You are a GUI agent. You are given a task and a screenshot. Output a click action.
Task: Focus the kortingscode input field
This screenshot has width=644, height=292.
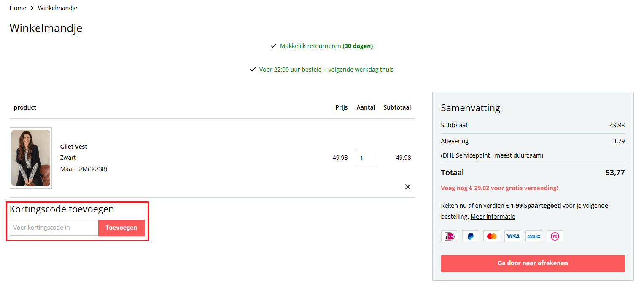click(54, 228)
